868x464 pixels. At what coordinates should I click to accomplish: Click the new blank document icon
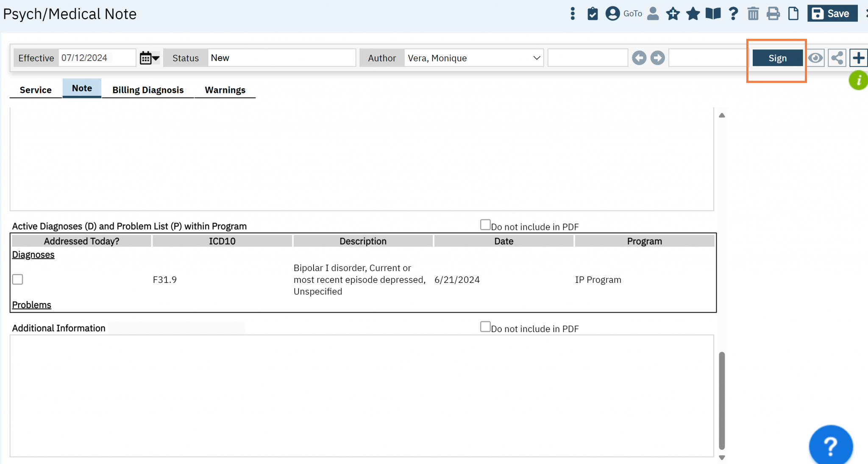(x=793, y=14)
